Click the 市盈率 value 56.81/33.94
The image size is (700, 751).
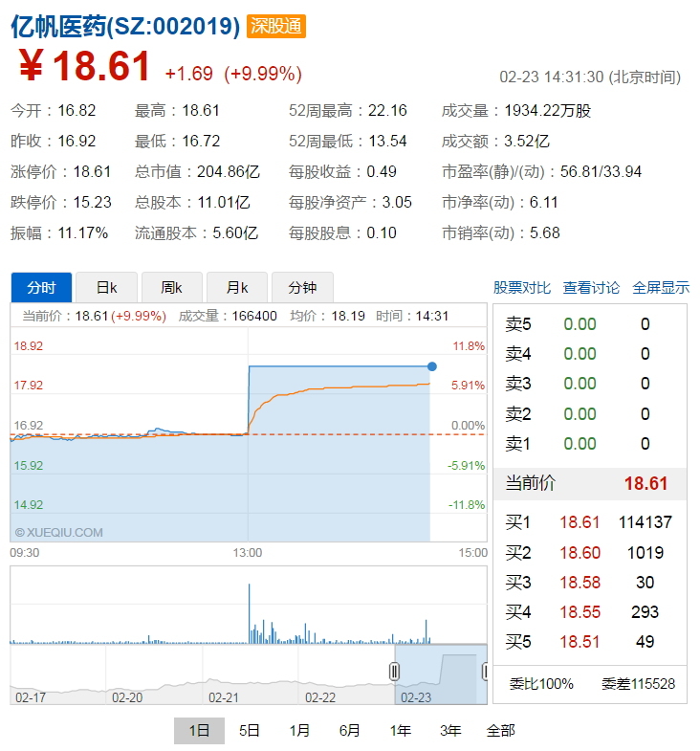(x=601, y=171)
